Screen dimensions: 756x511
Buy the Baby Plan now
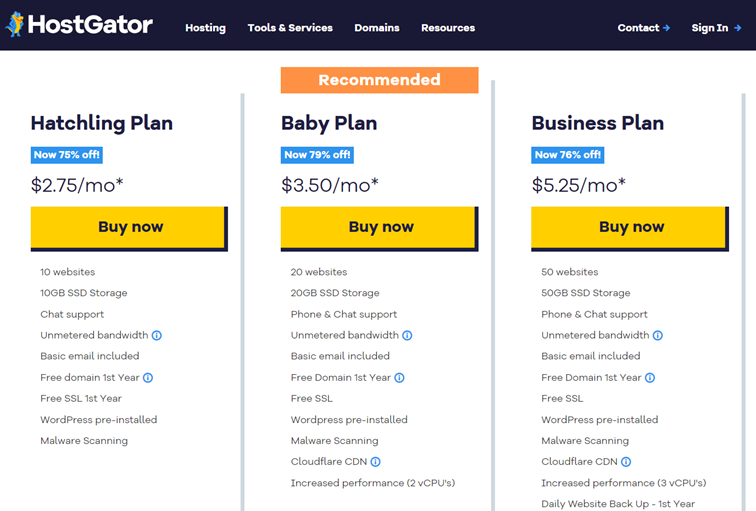[380, 228]
